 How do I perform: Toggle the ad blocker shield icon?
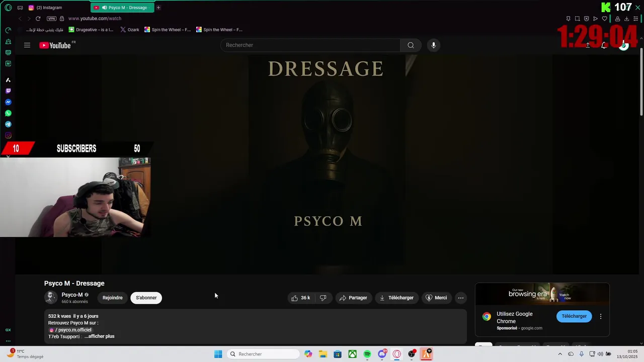[586, 19]
